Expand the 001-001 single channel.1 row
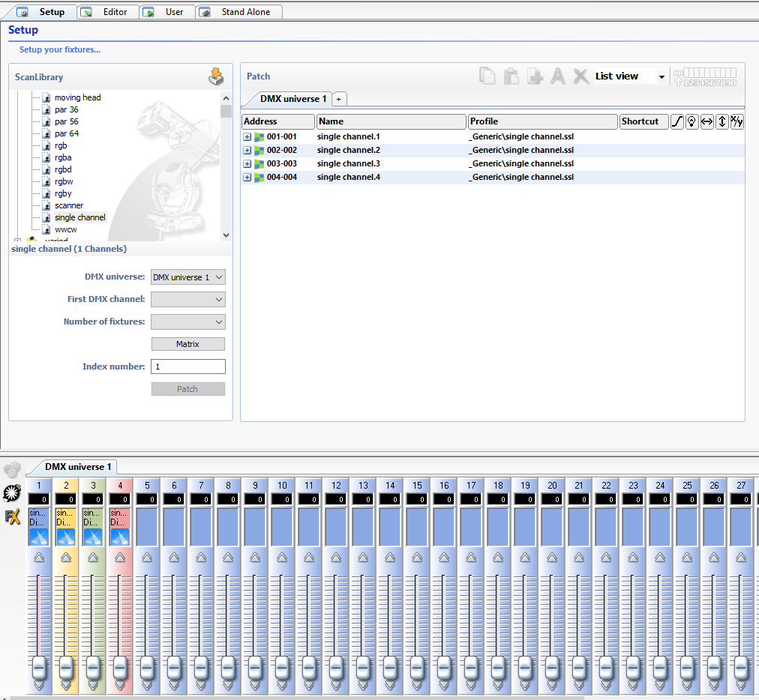The width and height of the screenshot is (759, 700). (x=247, y=137)
